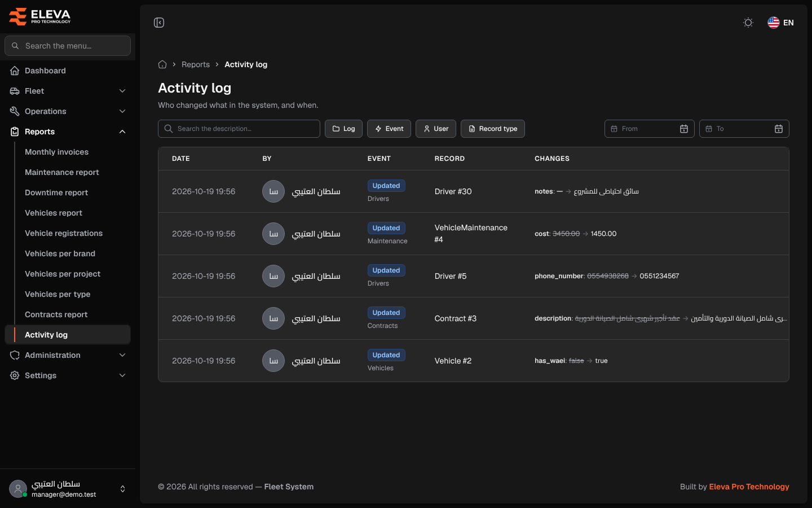
Task: Open the Event filter
Action: pos(389,129)
